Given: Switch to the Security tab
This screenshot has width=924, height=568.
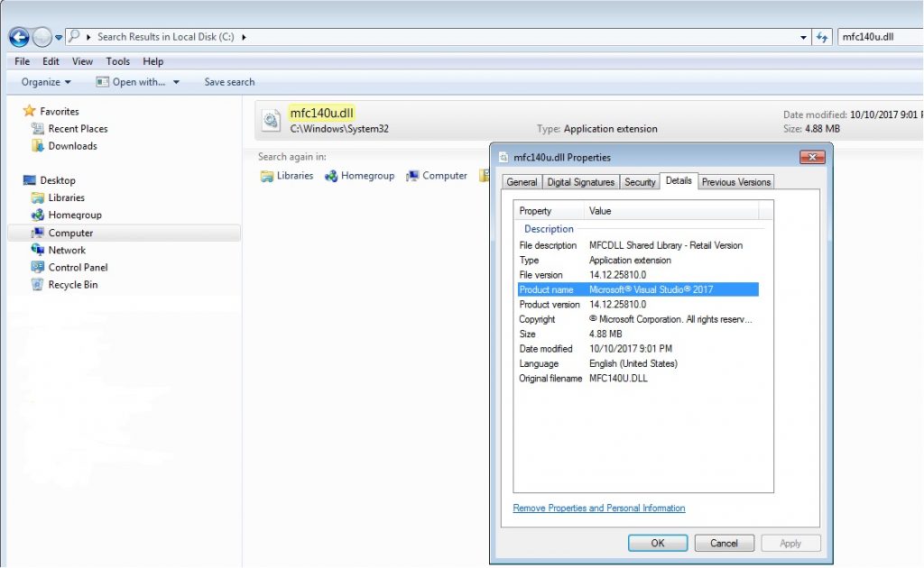Looking at the screenshot, I should tap(640, 182).
